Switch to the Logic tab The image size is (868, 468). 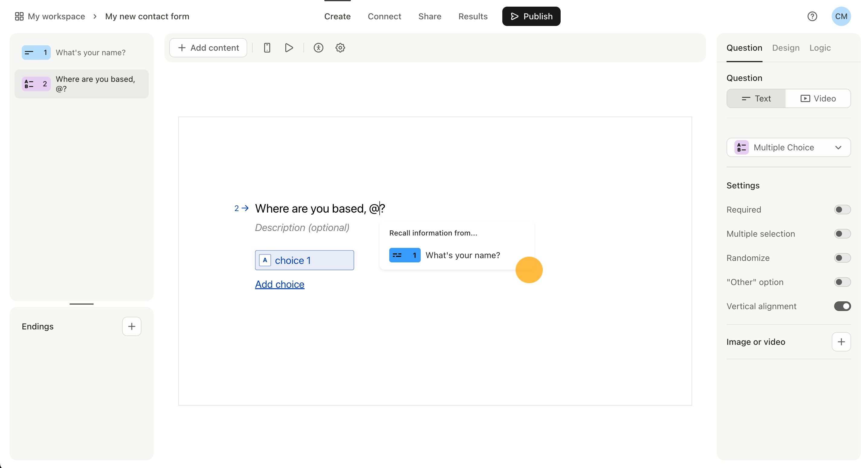[x=819, y=48]
